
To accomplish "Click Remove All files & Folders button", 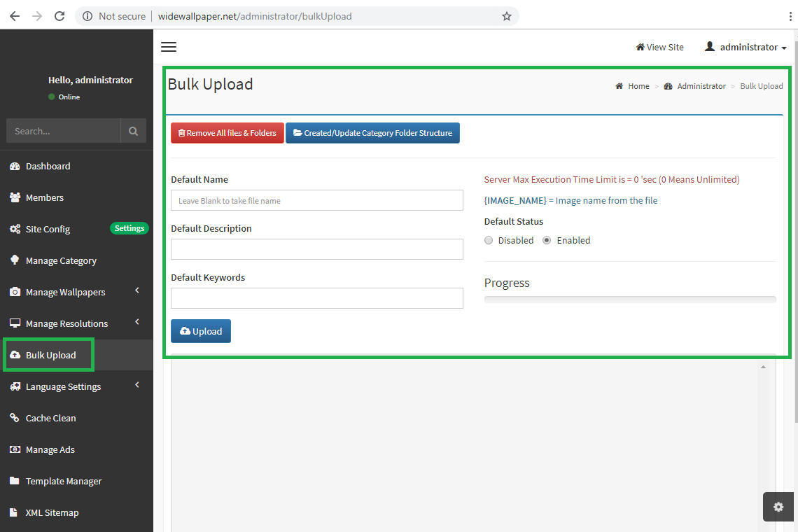I will pyautogui.click(x=227, y=133).
